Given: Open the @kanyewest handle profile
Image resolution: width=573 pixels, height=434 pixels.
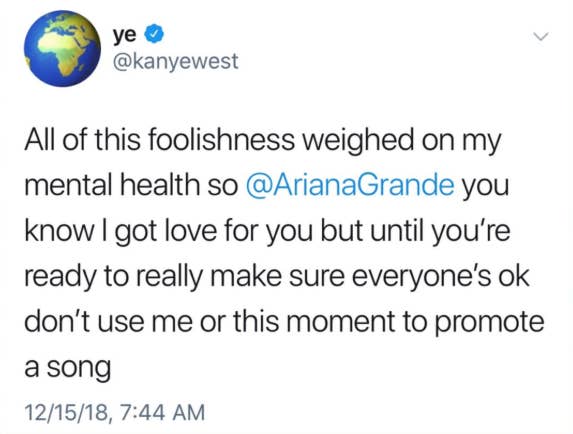Looking at the screenshot, I should [176, 61].
